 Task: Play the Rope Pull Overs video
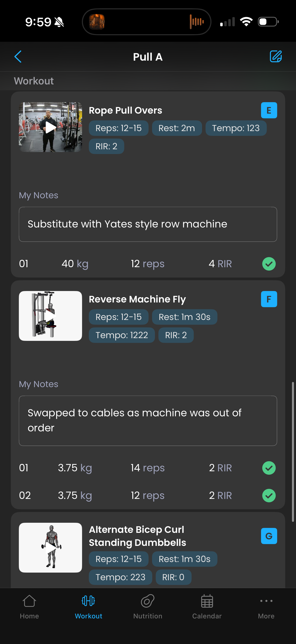pyautogui.click(x=50, y=127)
